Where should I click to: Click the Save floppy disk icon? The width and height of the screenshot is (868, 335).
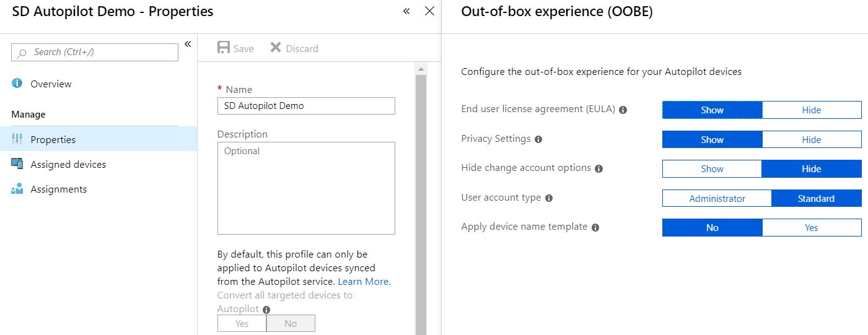click(x=224, y=48)
